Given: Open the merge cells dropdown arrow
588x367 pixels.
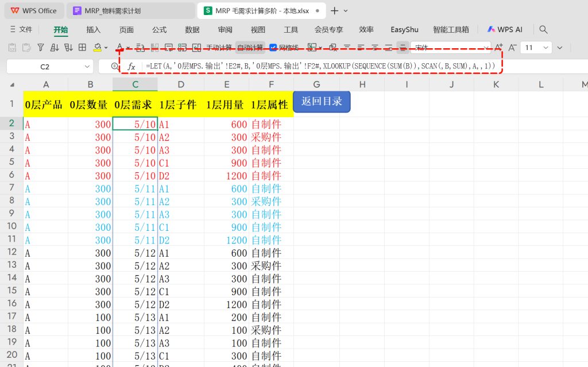Looking at the screenshot, I should (x=320, y=48).
